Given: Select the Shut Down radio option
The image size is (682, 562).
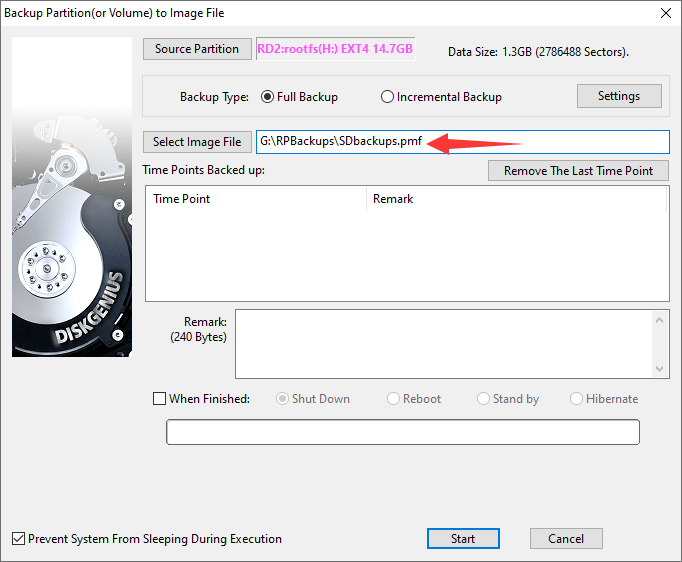Looking at the screenshot, I should 283,399.
